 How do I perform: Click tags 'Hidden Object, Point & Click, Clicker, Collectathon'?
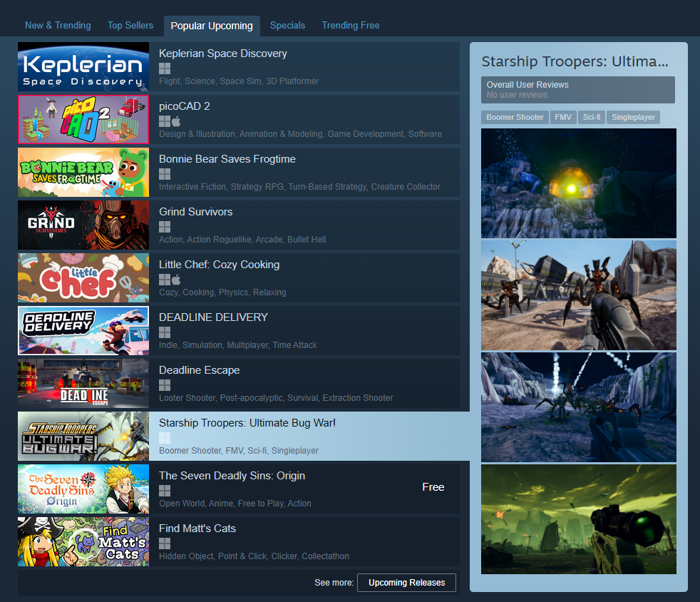pyautogui.click(x=254, y=556)
